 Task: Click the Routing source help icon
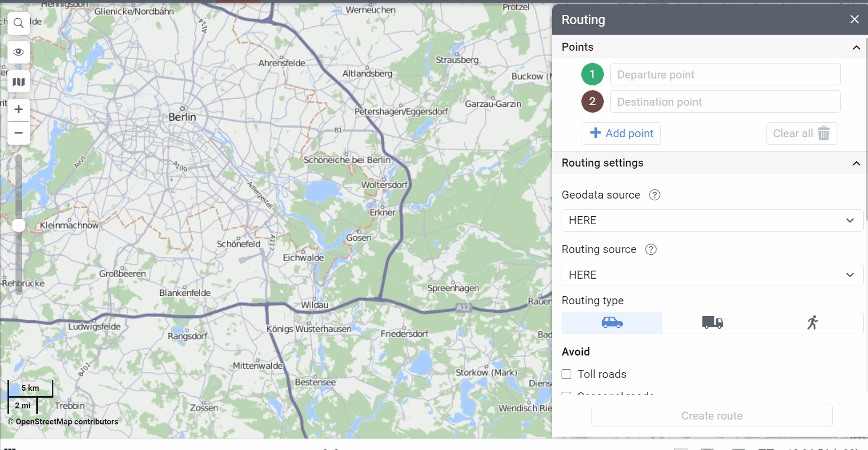(651, 250)
